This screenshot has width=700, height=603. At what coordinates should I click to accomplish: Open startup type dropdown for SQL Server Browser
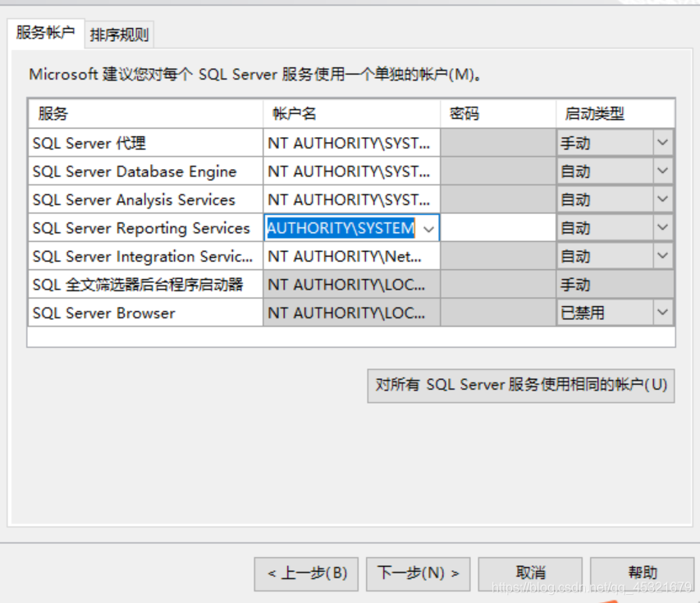pos(663,313)
